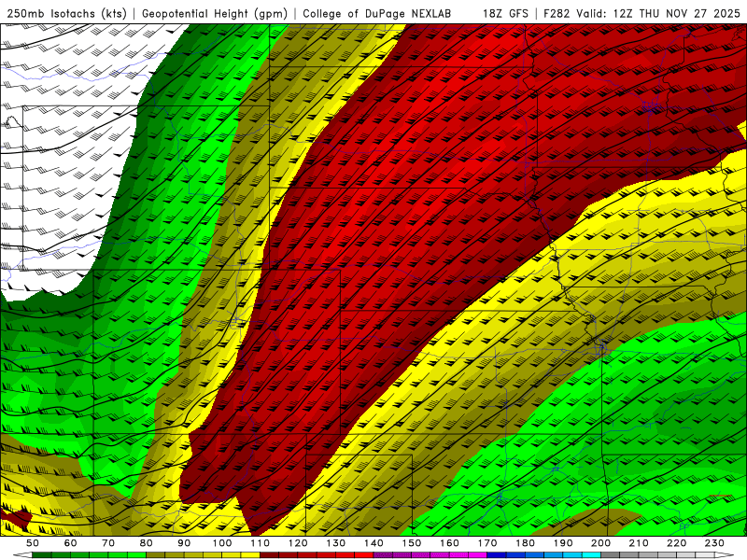Click the 210 label on the color scale
The image size is (747, 560).
(x=639, y=543)
